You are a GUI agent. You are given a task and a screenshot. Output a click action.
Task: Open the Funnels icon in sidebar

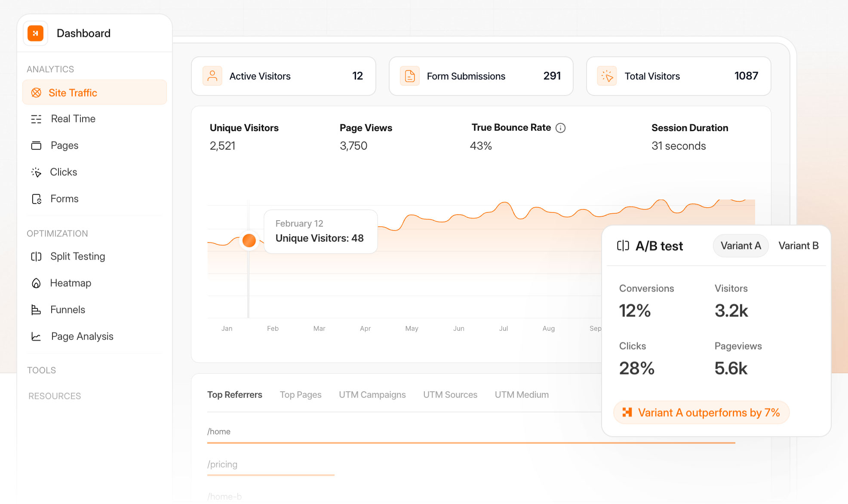36,310
